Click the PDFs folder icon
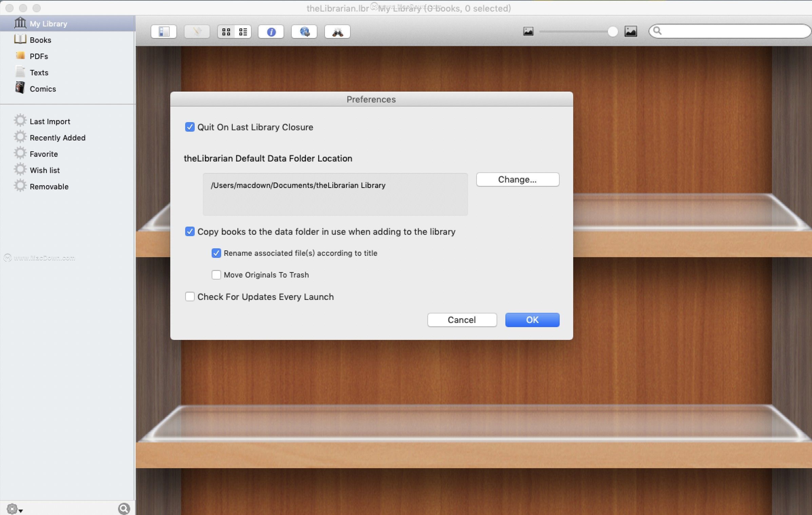Screen dimensions: 812x515 20,55
